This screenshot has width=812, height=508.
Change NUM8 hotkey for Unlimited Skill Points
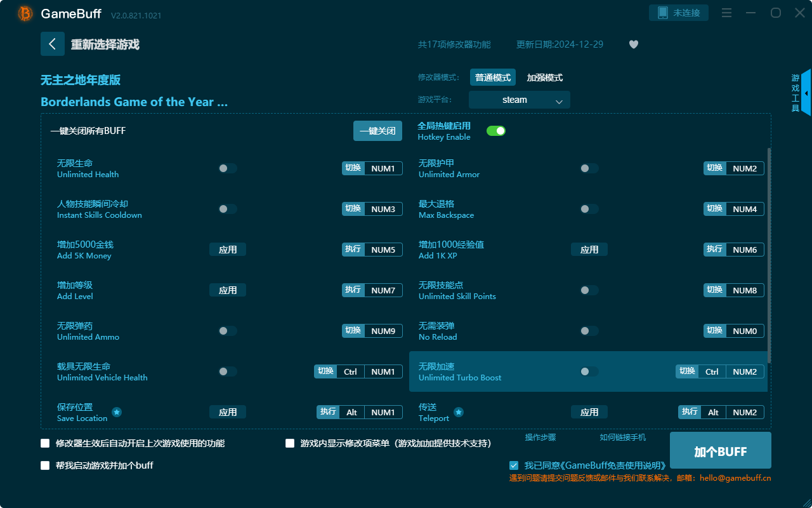(745, 290)
